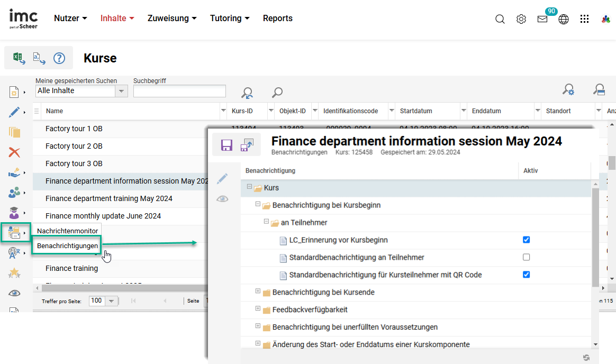The image size is (616, 364).
Task: Select the pencil edit icon in notification dialog
Action: (223, 179)
